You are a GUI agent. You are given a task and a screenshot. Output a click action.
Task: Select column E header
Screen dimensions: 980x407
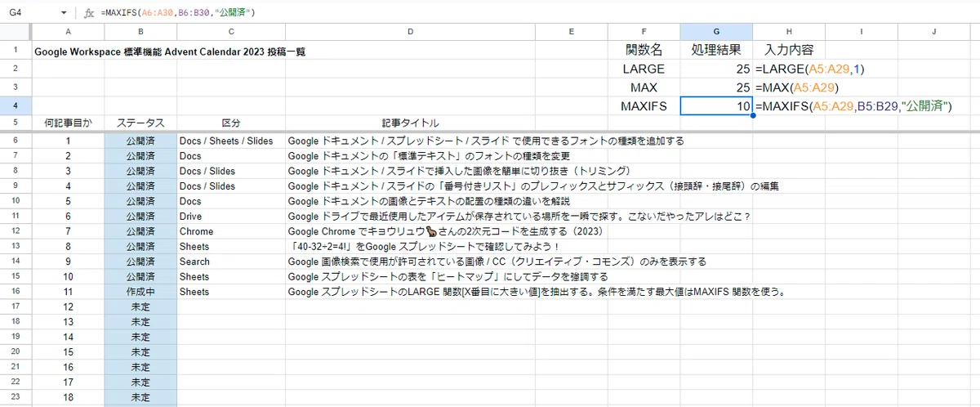[x=572, y=32]
